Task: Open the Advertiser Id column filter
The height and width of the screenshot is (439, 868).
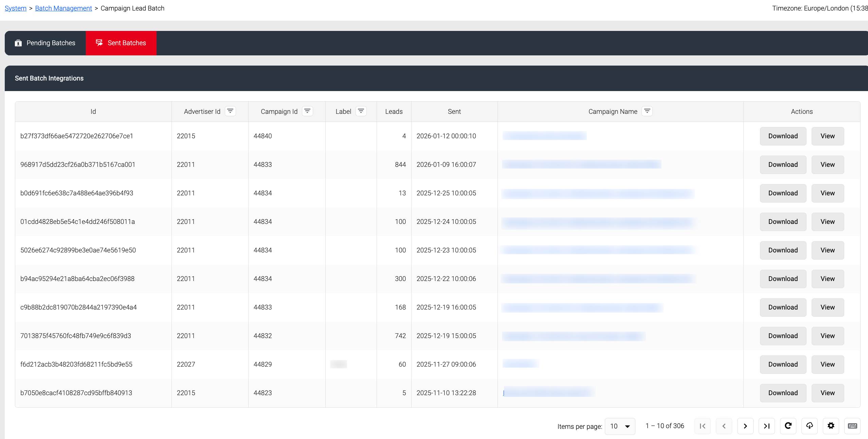Action: [x=230, y=111]
